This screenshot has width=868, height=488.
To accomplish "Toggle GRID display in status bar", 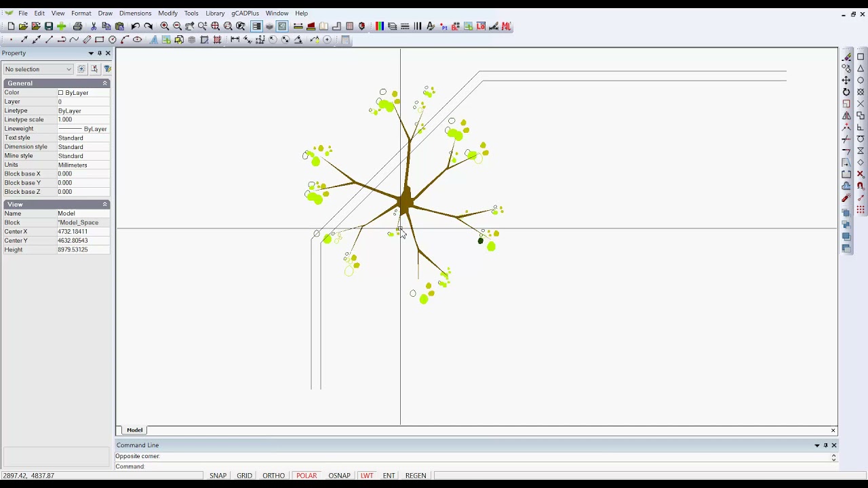I will [x=244, y=476].
